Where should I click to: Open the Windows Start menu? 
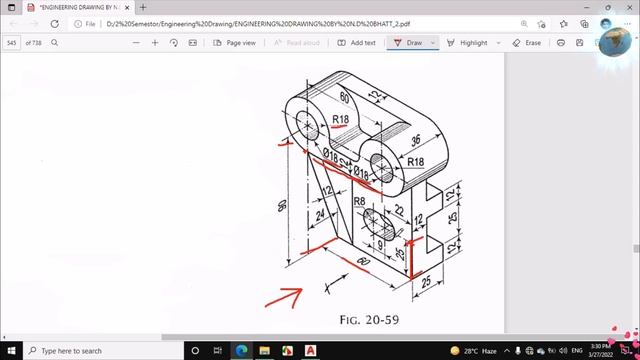[x=11, y=351]
